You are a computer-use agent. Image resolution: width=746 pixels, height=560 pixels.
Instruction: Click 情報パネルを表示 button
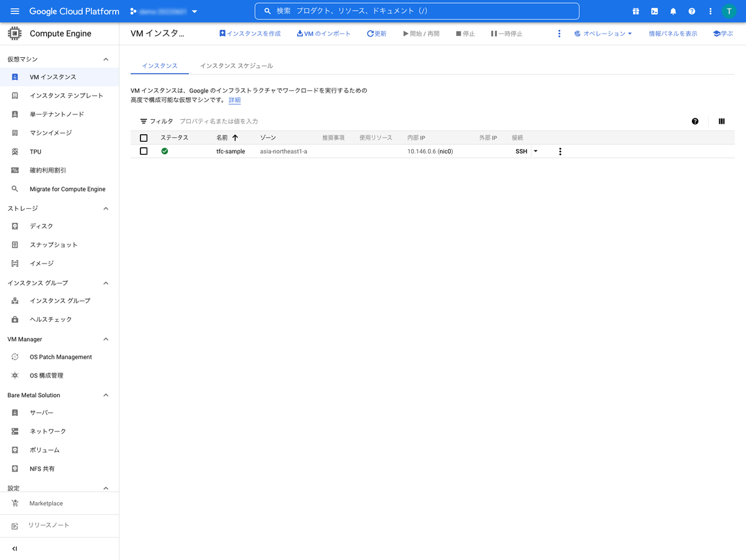point(673,34)
